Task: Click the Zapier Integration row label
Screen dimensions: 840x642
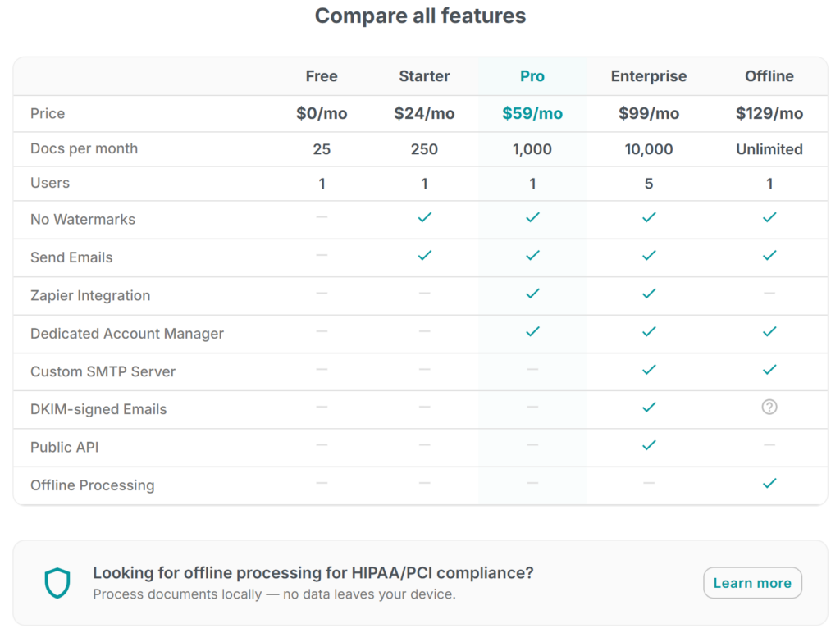Action: [x=90, y=296]
